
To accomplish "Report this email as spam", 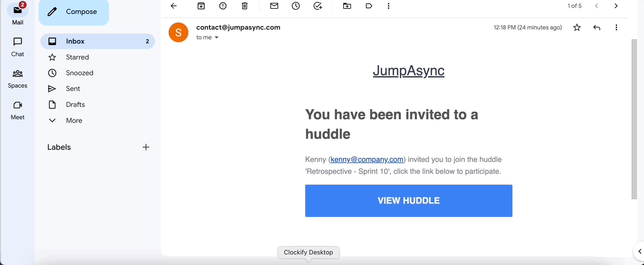I will (x=223, y=6).
